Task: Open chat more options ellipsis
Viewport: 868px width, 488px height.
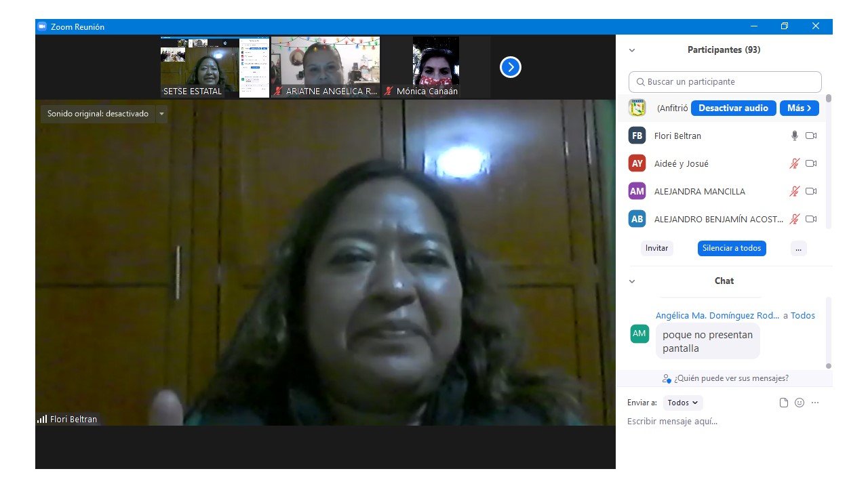Action: (x=815, y=403)
